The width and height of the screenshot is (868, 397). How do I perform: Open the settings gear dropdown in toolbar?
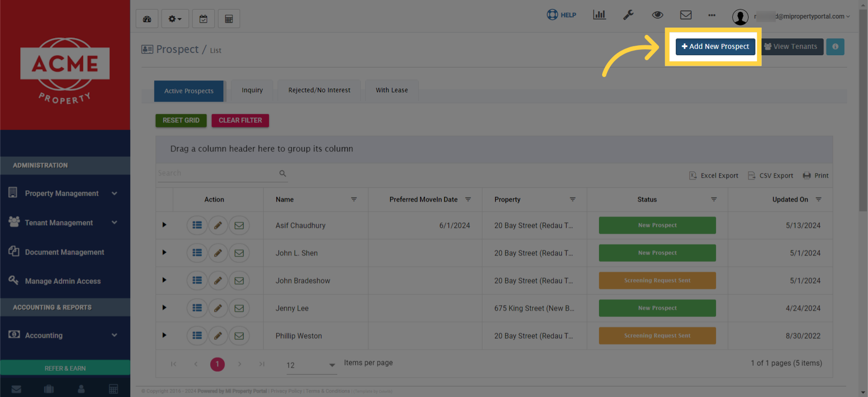coord(175,19)
